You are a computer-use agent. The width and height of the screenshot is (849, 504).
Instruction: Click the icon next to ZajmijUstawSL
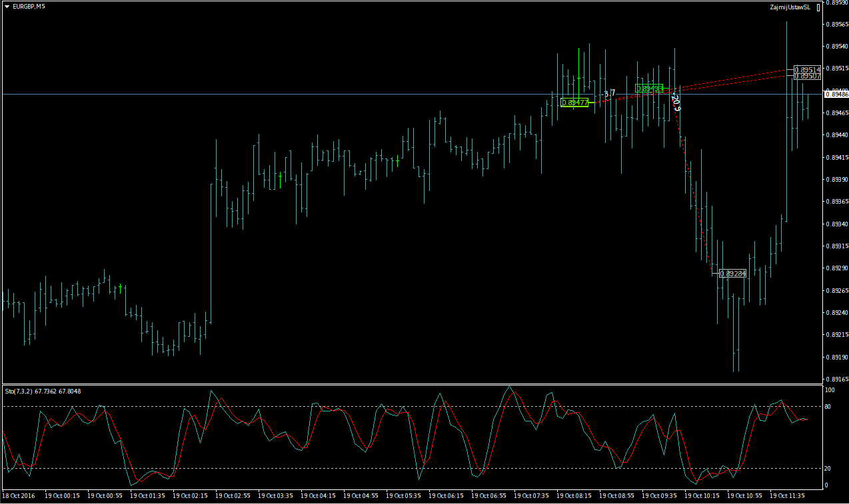click(818, 7)
